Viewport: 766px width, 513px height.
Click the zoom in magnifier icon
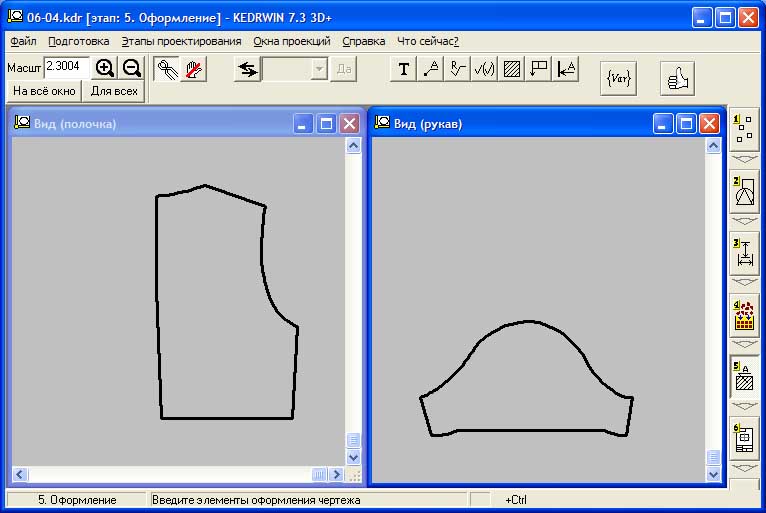pyautogui.click(x=105, y=68)
